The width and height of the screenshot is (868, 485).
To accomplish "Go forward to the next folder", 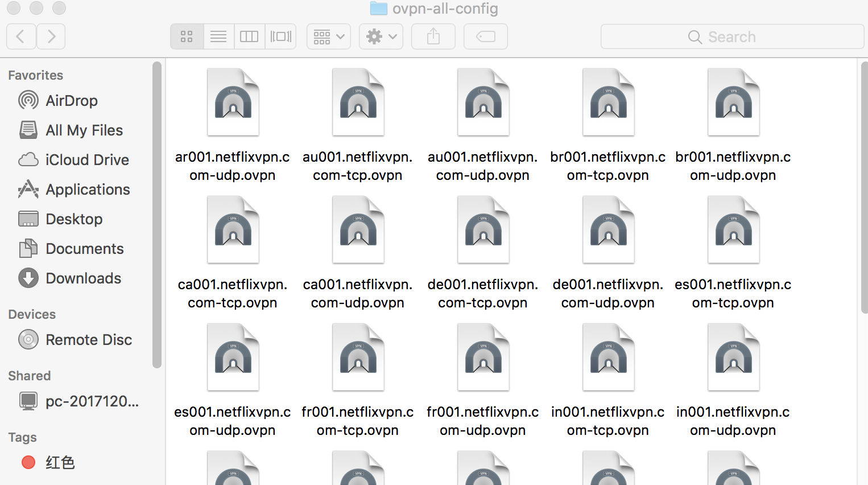I will [51, 37].
